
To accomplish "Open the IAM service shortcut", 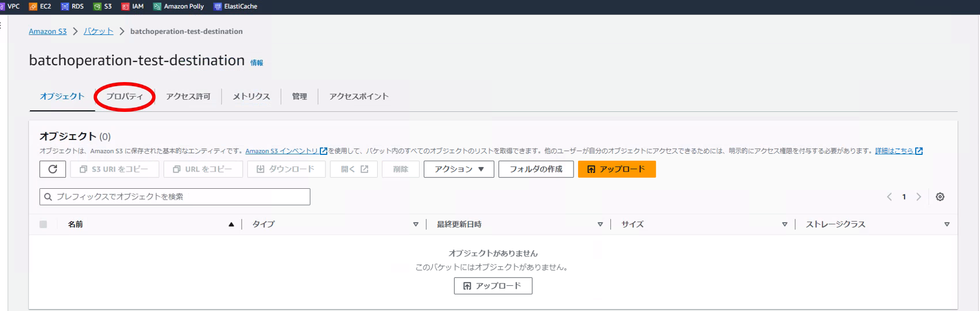I will pos(133,6).
